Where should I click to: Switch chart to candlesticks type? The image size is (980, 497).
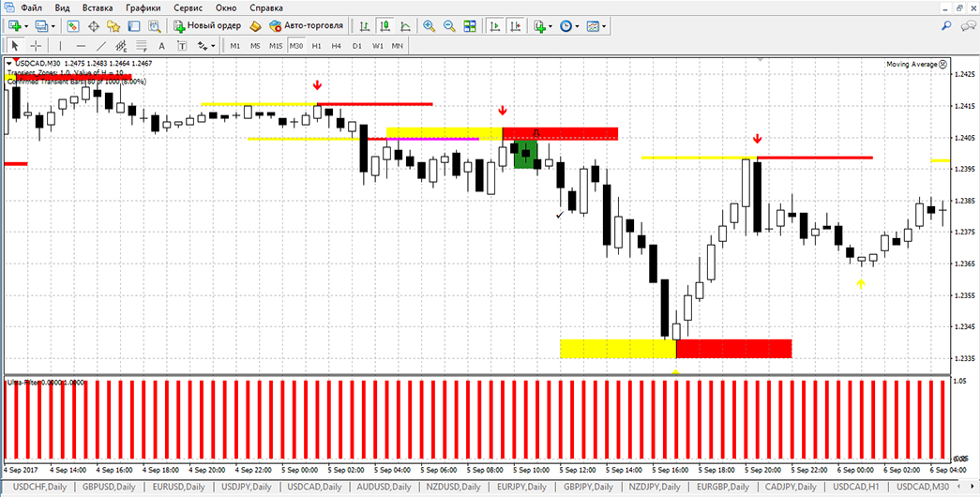point(385,26)
